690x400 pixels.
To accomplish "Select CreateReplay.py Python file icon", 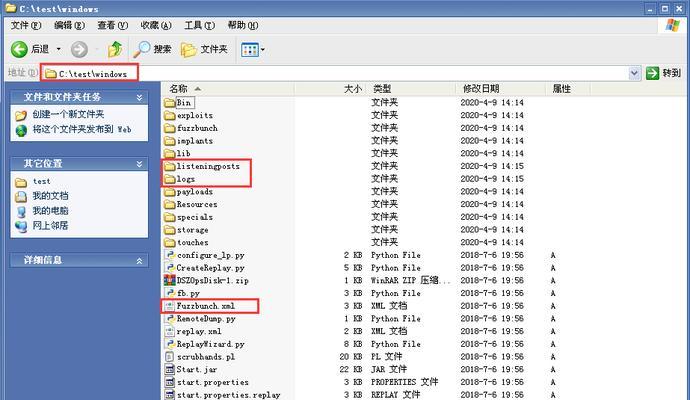I will [x=169, y=268].
